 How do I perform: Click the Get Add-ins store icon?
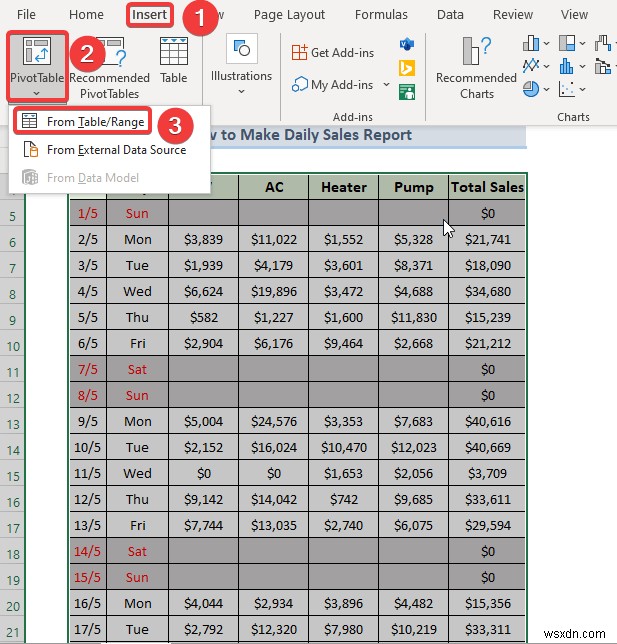tap(299, 53)
